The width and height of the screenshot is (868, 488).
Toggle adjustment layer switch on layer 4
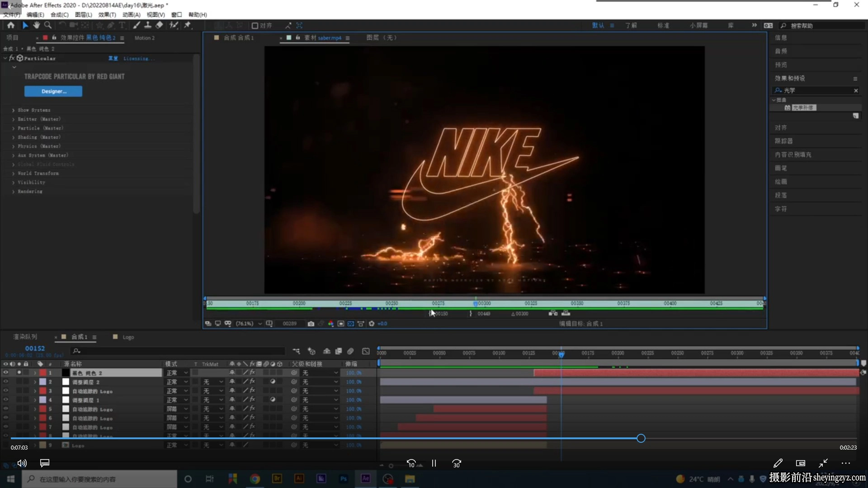pos(273,400)
